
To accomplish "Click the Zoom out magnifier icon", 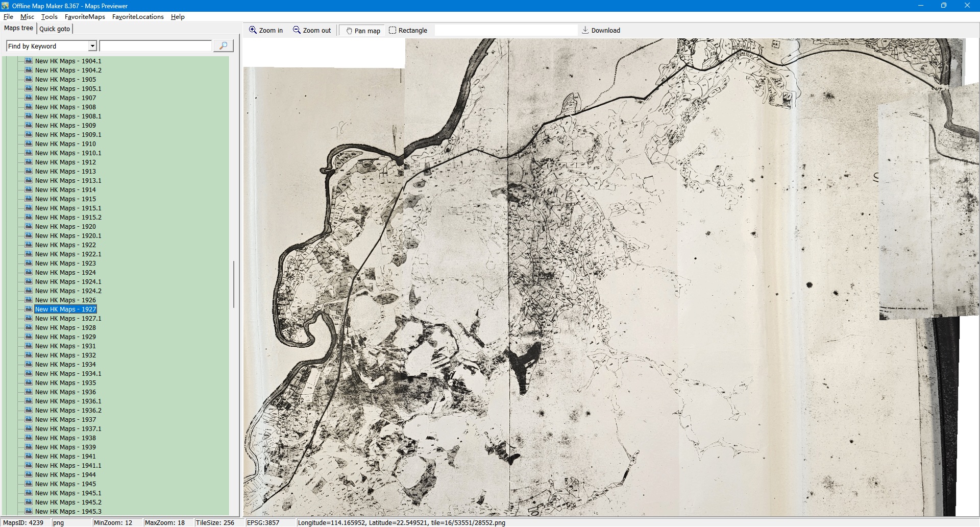I will click(x=297, y=30).
